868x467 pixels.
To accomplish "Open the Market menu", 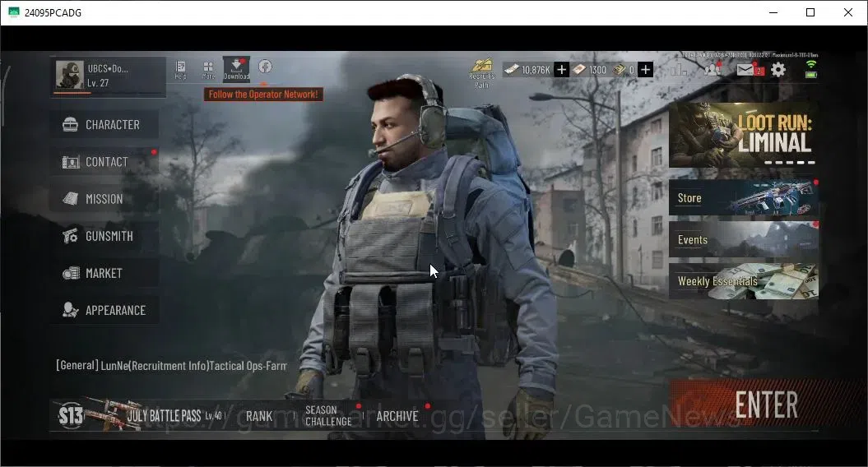I will pyautogui.click(x=104, y=273).
